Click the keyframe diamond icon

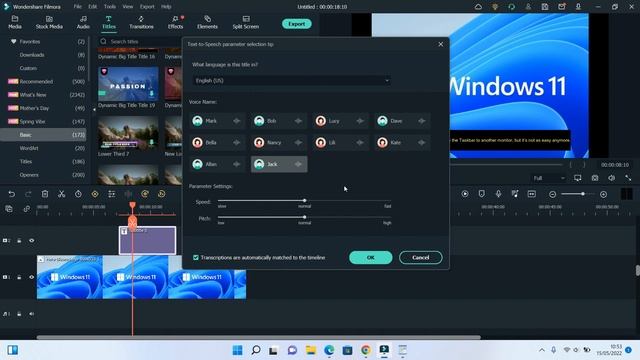point(95,194)
